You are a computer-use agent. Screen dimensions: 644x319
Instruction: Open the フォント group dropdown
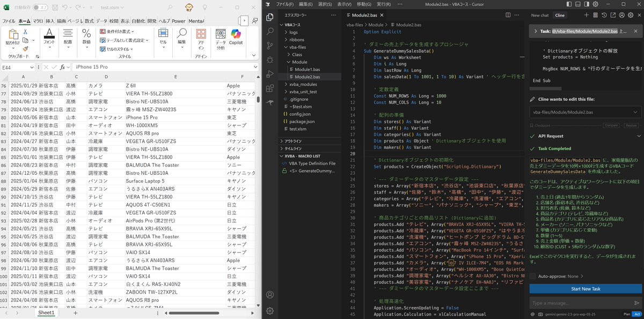49,38
